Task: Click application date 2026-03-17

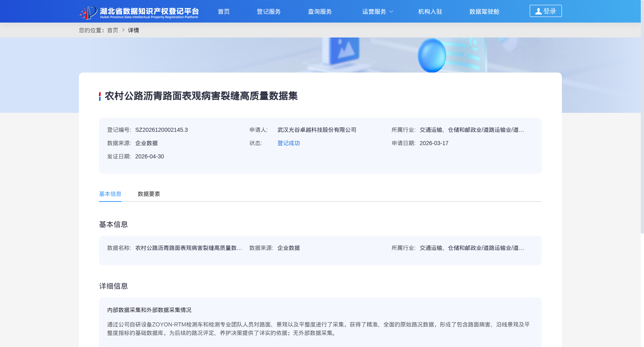Action: click(434, 143)
